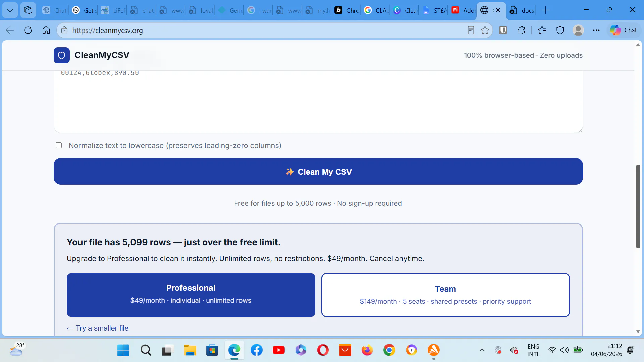Image resolution: width=644 pixels, height=362 pixels.
Task: Click the Edge icon on the taskbar
Action: coord(234,350)
